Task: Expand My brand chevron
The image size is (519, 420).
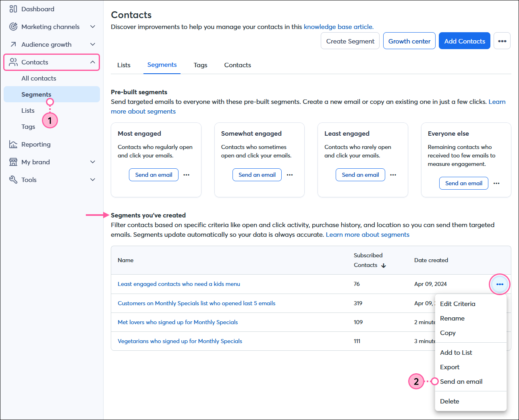Action: [x=93, y=162]
